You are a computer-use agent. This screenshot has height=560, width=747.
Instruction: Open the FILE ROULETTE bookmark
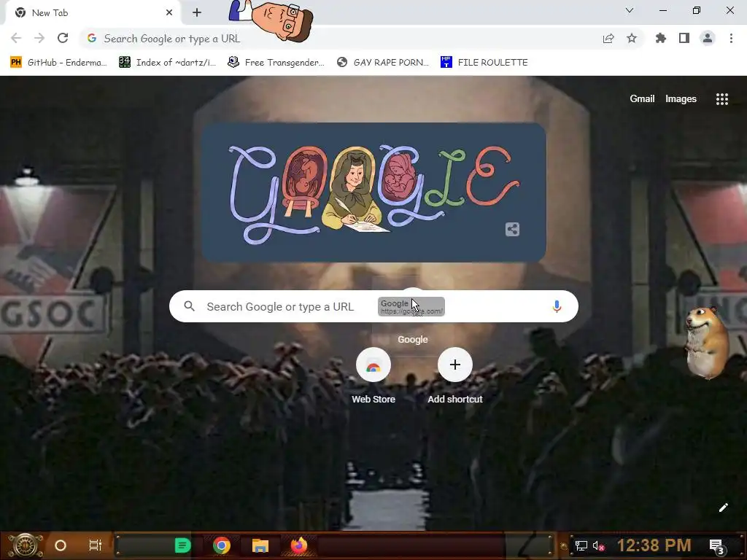click(x=484, y=63)
